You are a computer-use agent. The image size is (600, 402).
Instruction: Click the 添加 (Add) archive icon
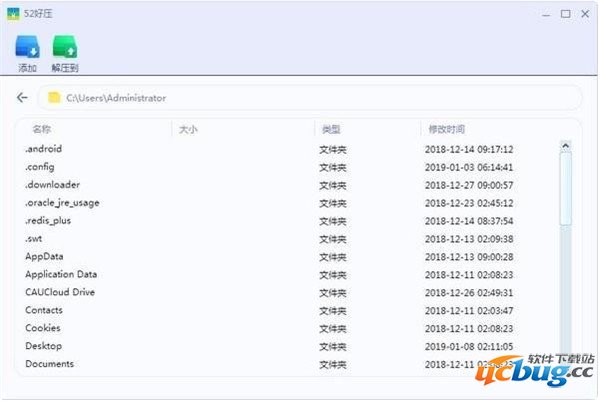pos(27,47)
